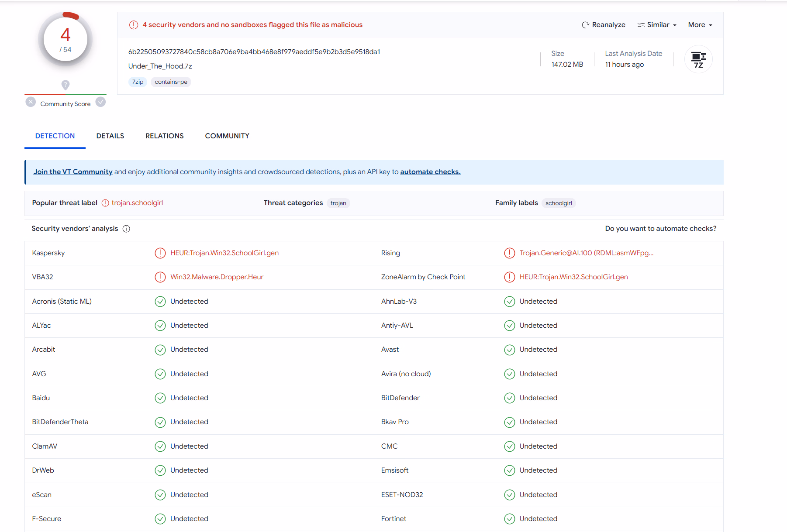Click VBA32's Win32.Malware.Dropper.Heur result

(x=217, y=277)
